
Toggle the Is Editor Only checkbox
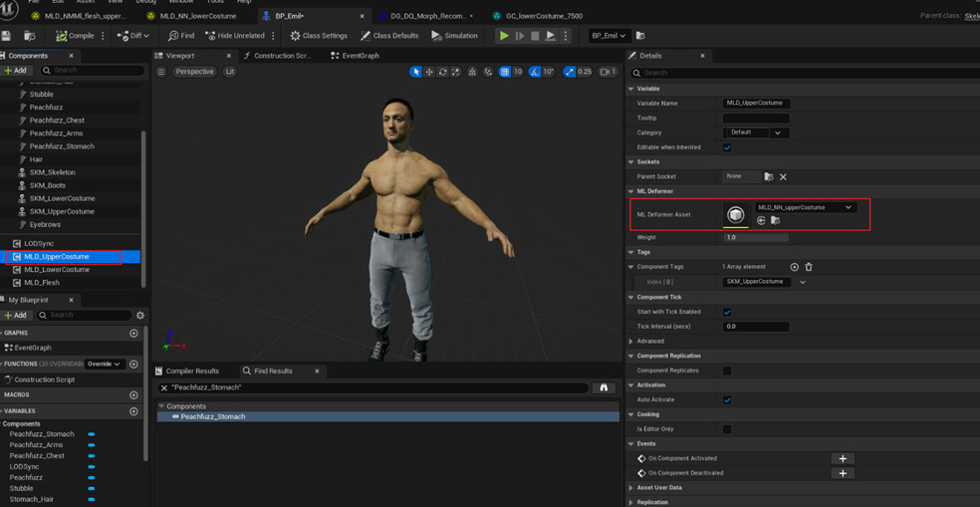[727, 429]
